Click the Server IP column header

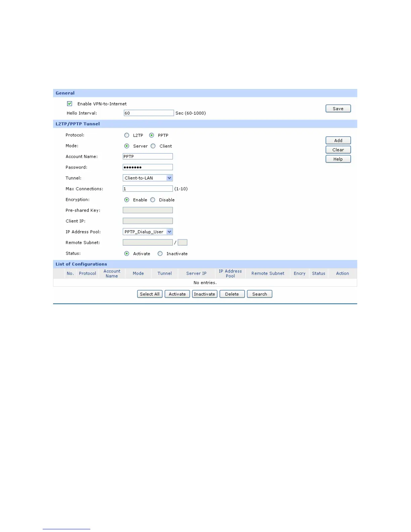click(x=196, y=273)
